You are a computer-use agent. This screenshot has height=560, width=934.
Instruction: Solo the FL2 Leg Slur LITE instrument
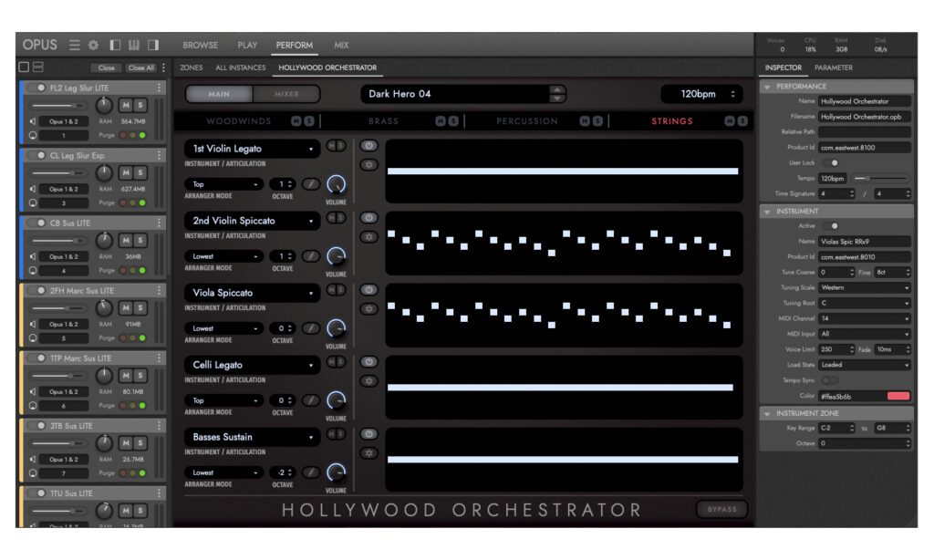pyautogui.click(x=140, y=106)
